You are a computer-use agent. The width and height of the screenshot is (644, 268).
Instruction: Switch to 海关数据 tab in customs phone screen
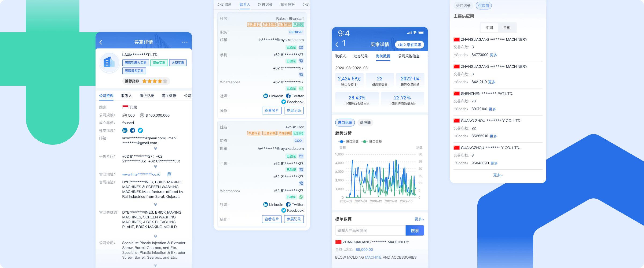[383, 56]
